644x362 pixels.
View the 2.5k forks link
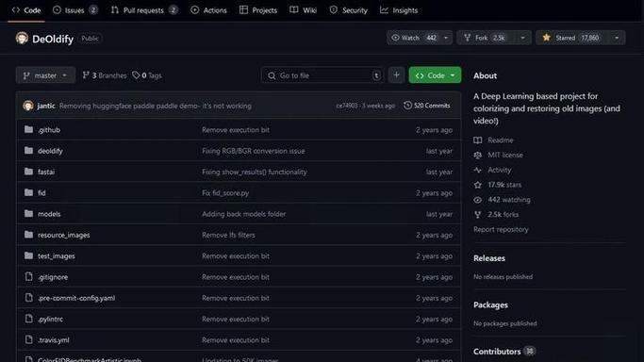pos(497,215)
